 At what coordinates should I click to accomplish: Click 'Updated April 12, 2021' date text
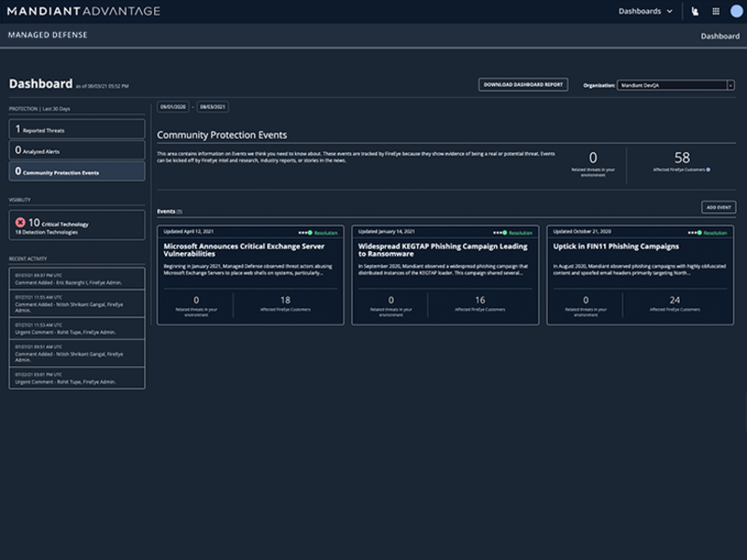(x=189, y=231)
